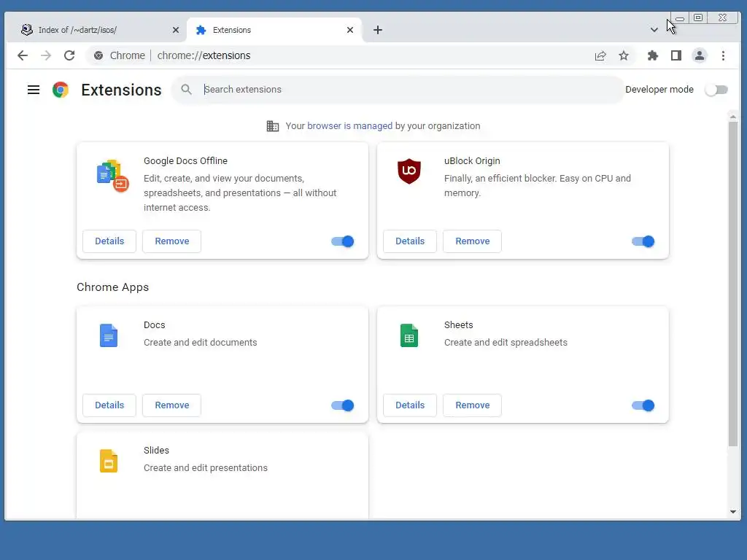Image resolution: width=747 pixels, height=560 pixels.
Task: Click the browser forward arrow
Action: pyautogui.click(x=46, y=55)
